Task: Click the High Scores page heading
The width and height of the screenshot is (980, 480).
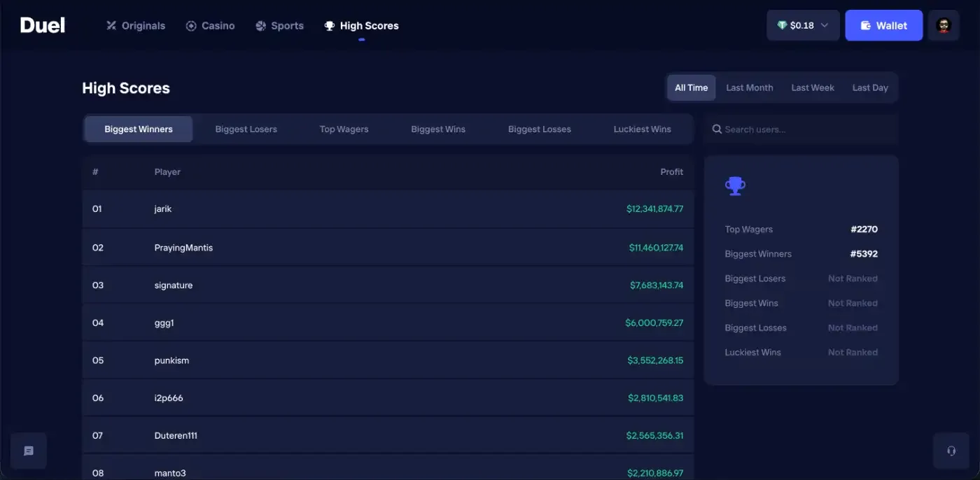Action: [x=126, y=88]
